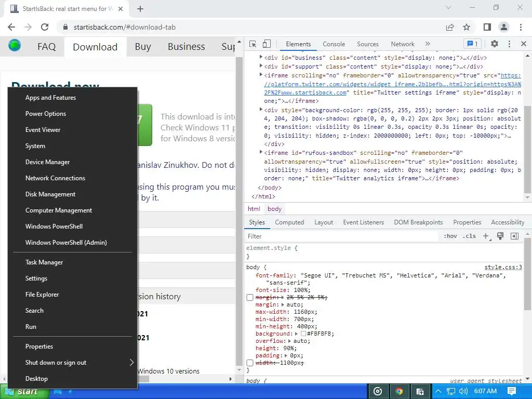Toggle rendering emulations paintbrush icon in Styles

[500, 236]
